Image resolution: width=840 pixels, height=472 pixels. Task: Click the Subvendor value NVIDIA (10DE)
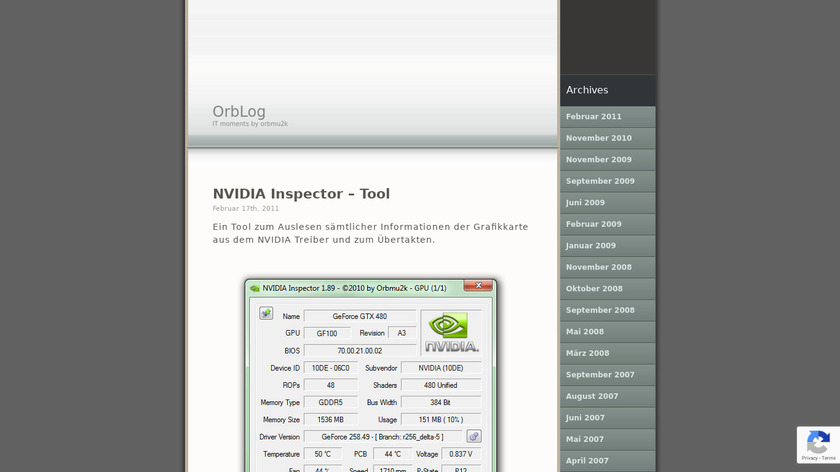pos(441,368)
